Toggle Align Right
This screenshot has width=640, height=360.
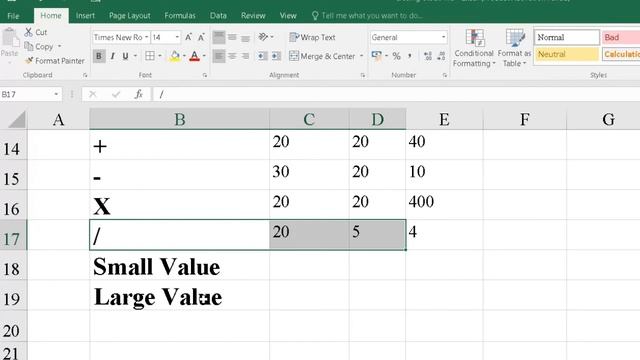pyautogui.click(x=245, y=56)
